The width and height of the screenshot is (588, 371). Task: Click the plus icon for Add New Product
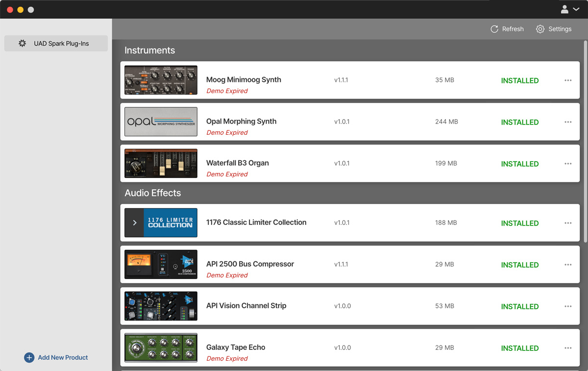click(x=29, y=357)
